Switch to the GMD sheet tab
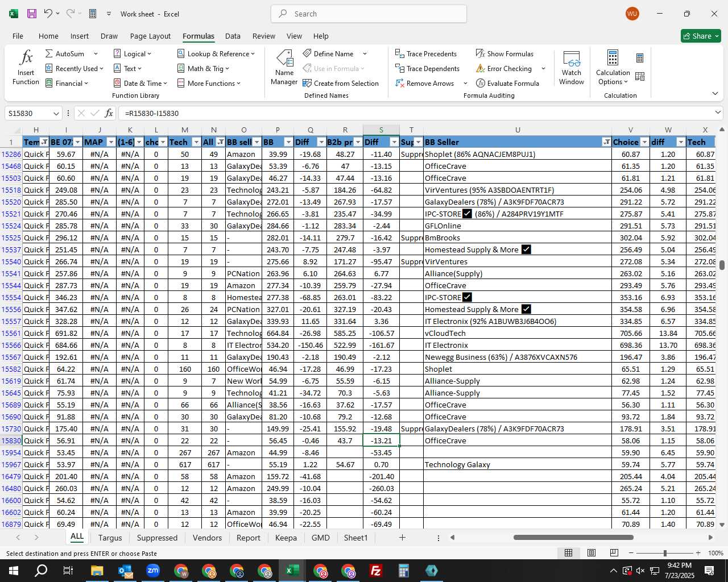 point(320,538)
